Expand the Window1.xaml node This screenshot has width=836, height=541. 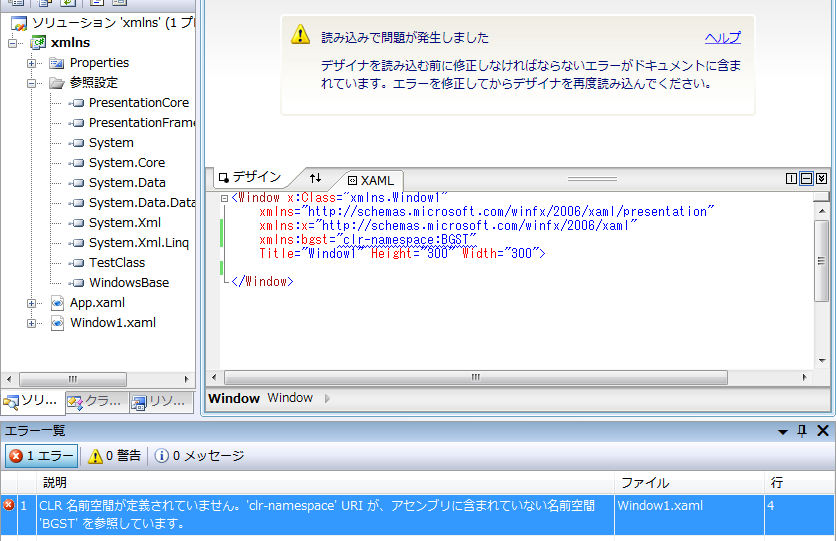31,324
